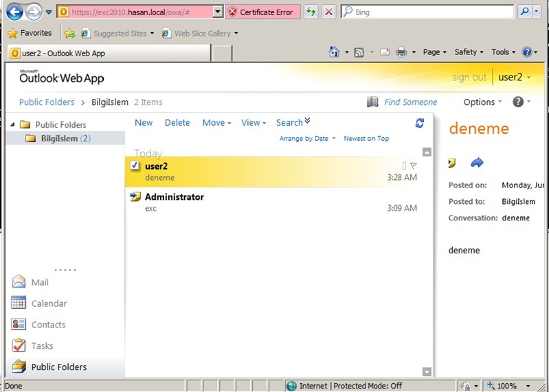The image size is (549, 392).
Task: Uncheck the user2 message checkbox
Action: (x=135, y=165)
